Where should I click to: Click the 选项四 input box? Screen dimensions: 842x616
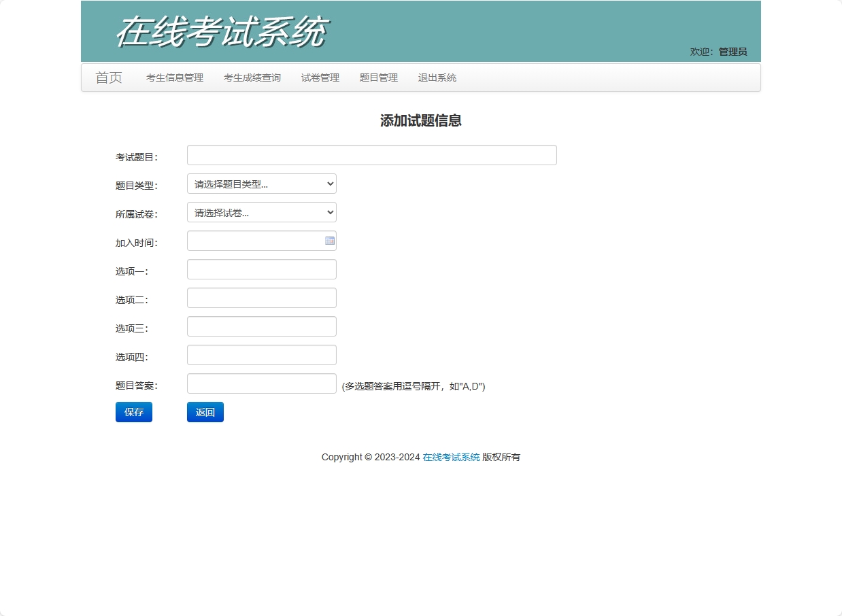coord(261,355)
